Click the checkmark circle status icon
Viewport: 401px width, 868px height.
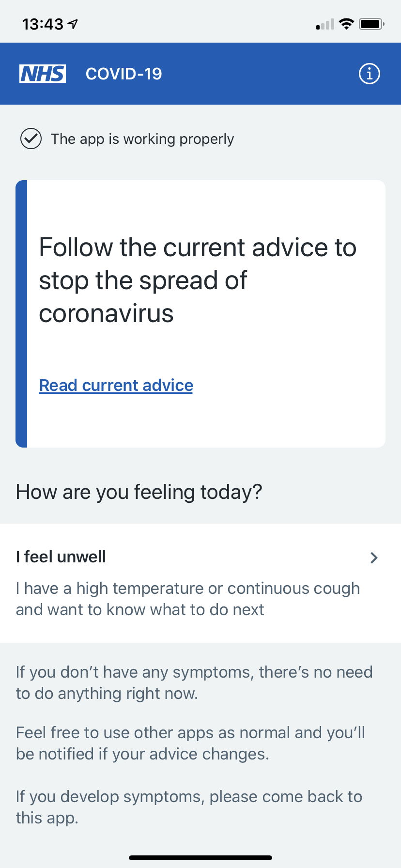click(x=31, y=139)
